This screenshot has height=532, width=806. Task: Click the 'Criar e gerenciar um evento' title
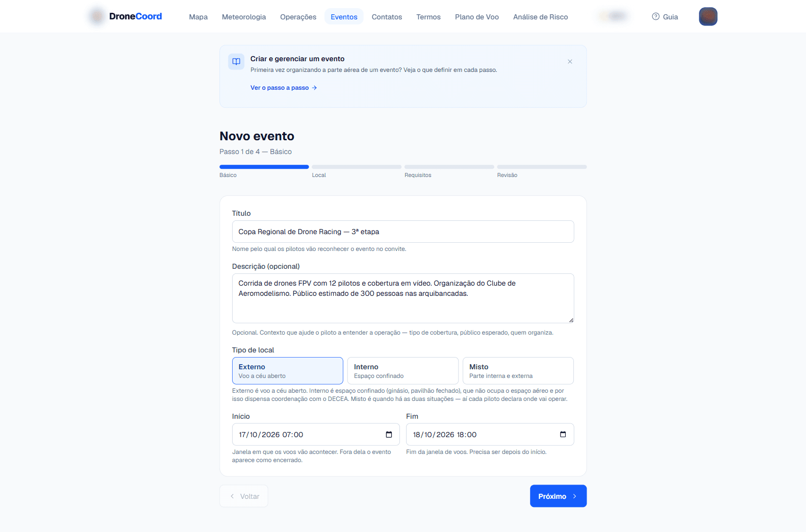pos(297,59)
